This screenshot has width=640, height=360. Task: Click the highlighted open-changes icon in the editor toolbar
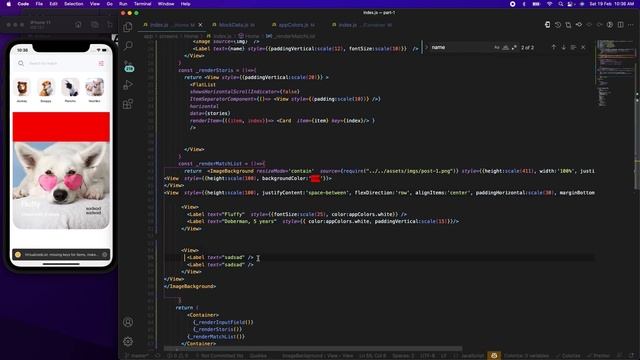click(x=547, y=25)
